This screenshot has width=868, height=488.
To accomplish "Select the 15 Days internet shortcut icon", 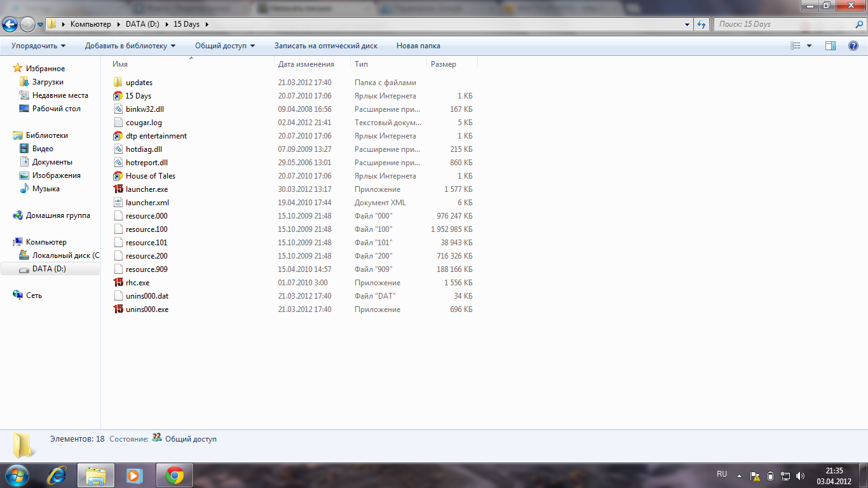I will coord(118,96).
